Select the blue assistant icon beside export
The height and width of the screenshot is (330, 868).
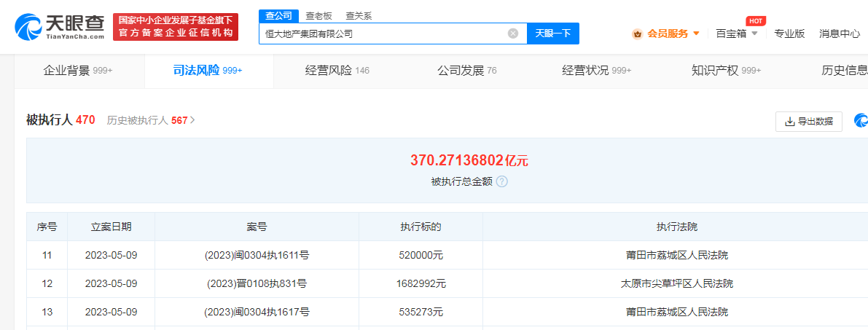[x=861, y=121]
